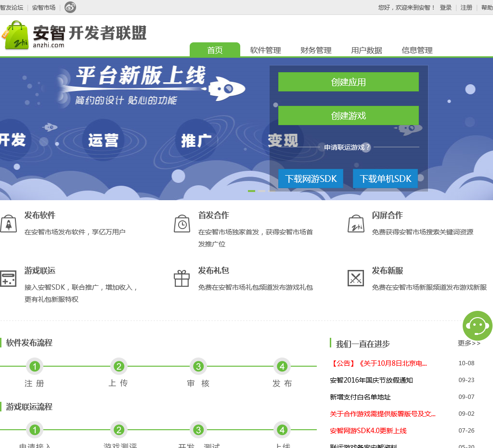Image resolution: width=493 pixels, height=448 pixels.
Task: Open the 财务管理 tab
Action: pos(316,50)
